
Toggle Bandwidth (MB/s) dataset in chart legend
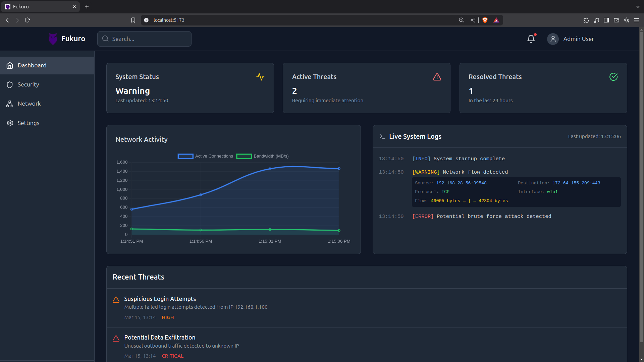click(x=263, y=156)
